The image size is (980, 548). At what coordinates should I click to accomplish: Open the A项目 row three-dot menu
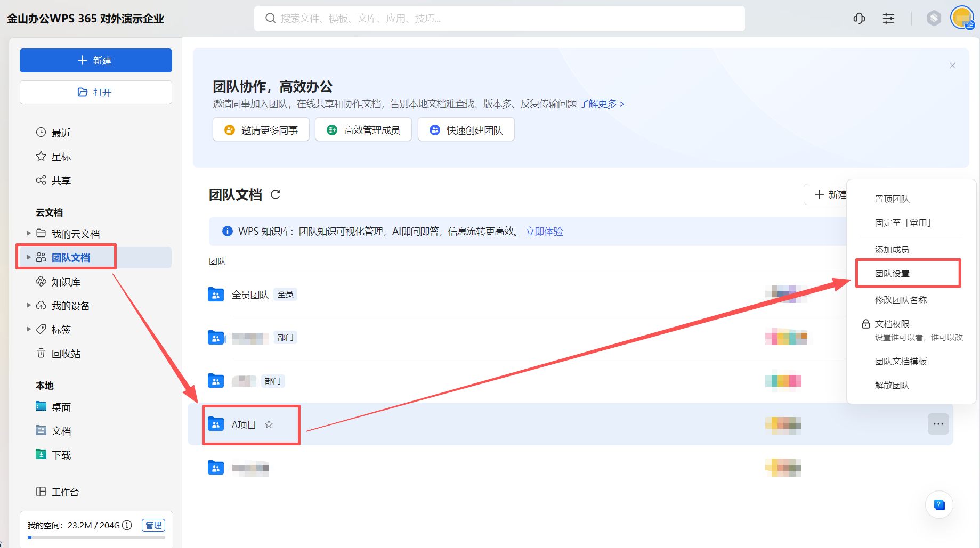click(x=938, y=424)
